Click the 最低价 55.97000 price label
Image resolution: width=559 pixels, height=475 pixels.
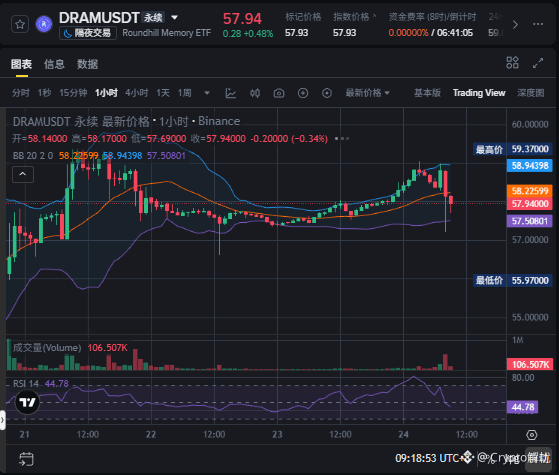coord(513,281)
